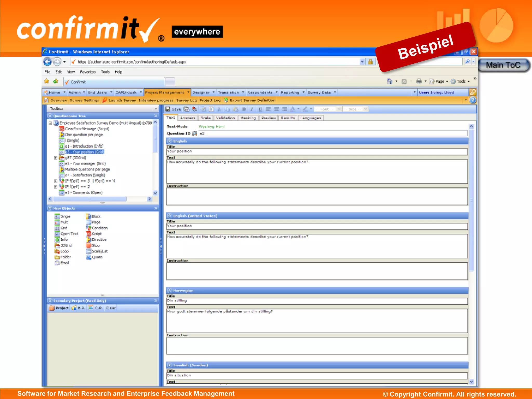Click the Underline formatting icon
The width and height of the screenshot is (532, 399).
click(x=260, y=109)
